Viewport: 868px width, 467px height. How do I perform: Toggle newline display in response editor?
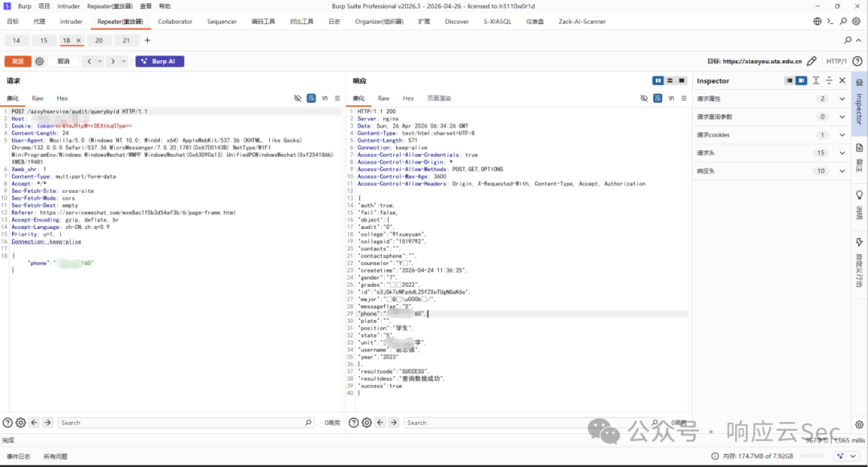coord(671,98)
